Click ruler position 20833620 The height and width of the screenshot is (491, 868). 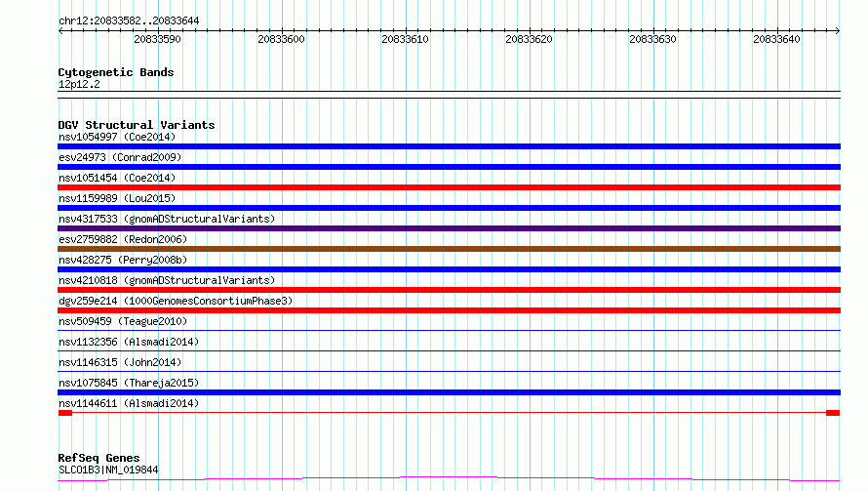pyautogui.click(x=529, y=39)
